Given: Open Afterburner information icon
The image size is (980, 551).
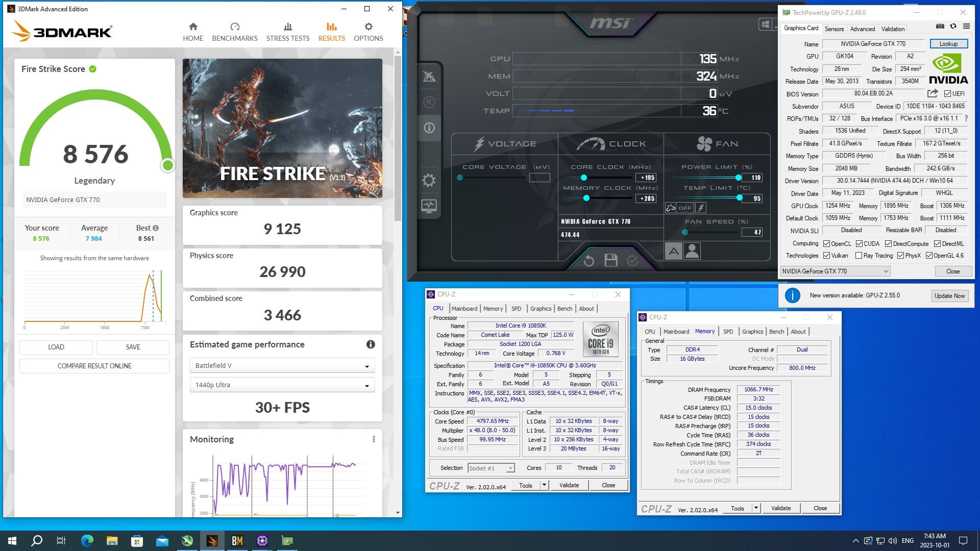Looking at the screenshot, I should 429,128.
